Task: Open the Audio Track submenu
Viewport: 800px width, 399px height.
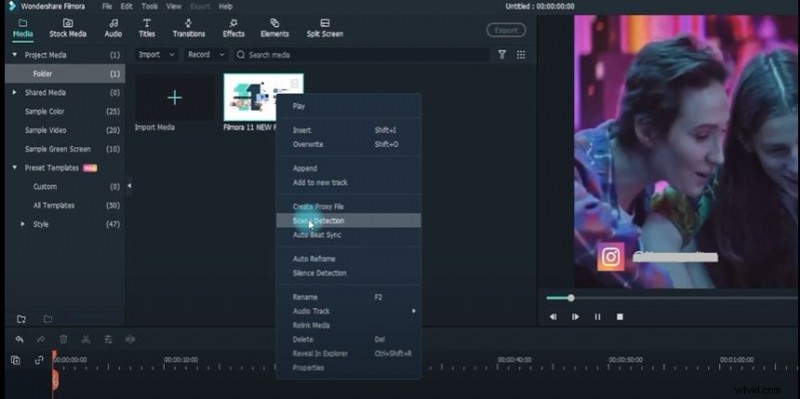Action: click(348, 311)
